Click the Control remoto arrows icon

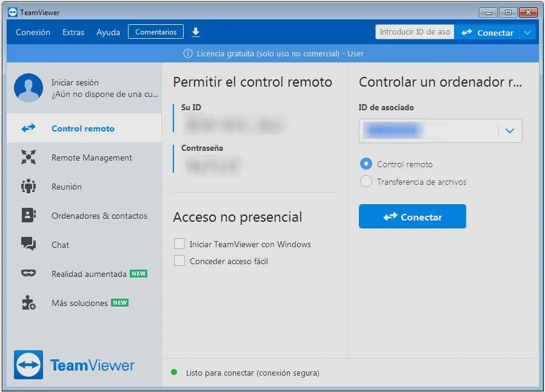28,128
